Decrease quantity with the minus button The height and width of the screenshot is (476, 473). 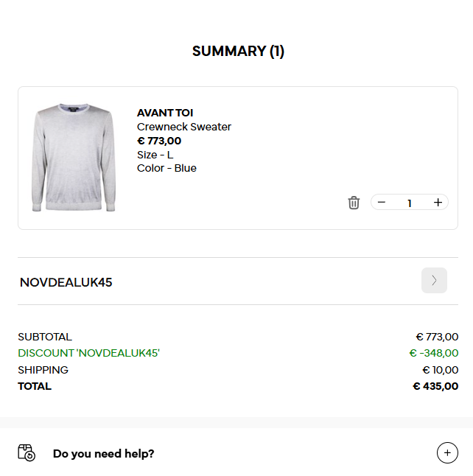[x=382, y=203]
